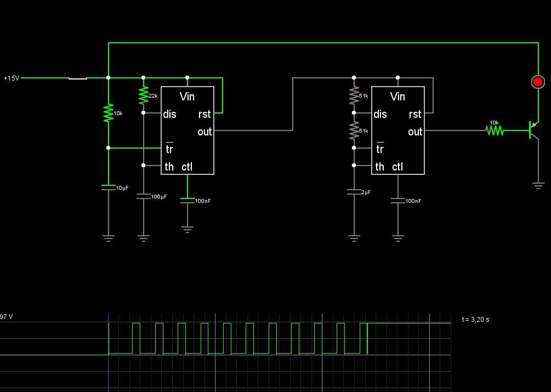Click the 10µF value label
Screen dimensions: 551x392
122,188
